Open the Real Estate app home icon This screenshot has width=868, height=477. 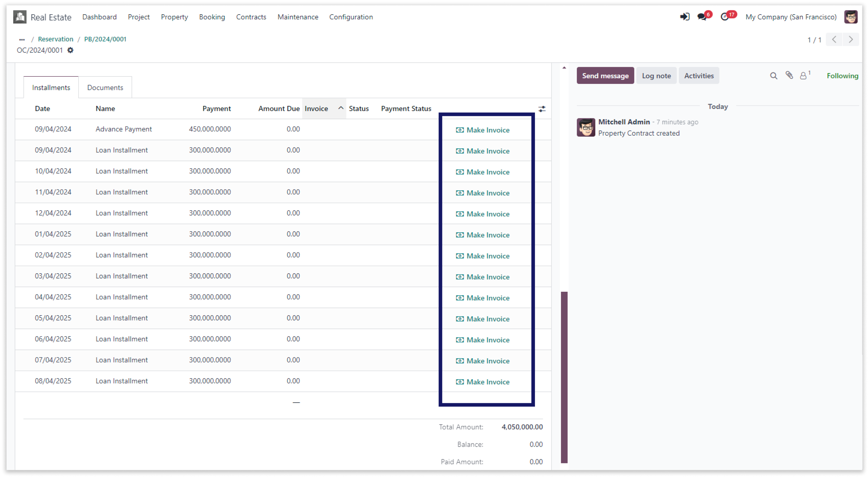[x=20, y=17]
